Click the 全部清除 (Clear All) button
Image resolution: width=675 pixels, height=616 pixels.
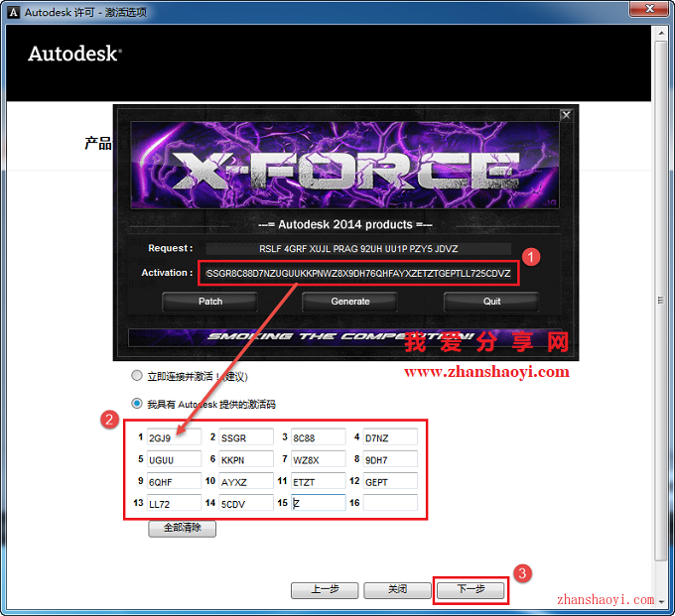pyautogui.click(x=182, y=529)
